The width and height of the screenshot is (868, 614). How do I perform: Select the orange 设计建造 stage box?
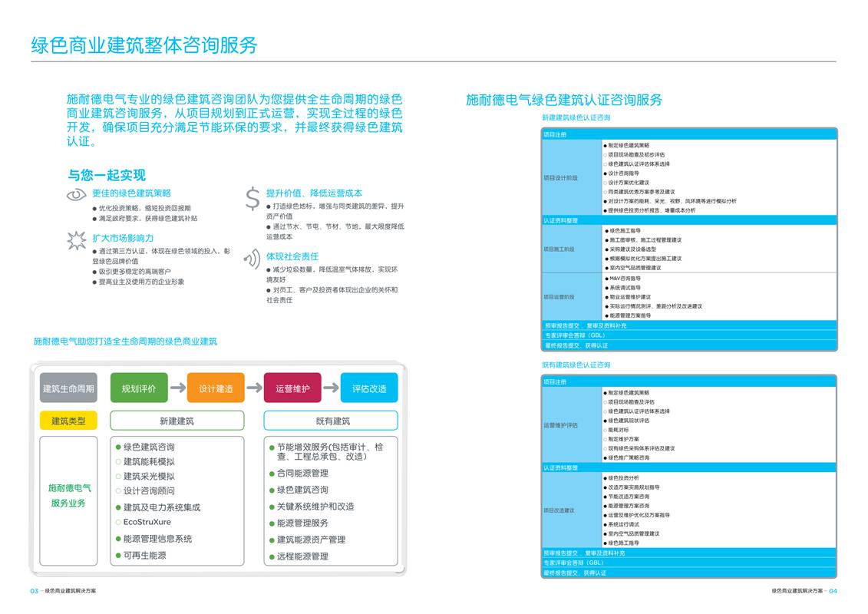(216, 388)
